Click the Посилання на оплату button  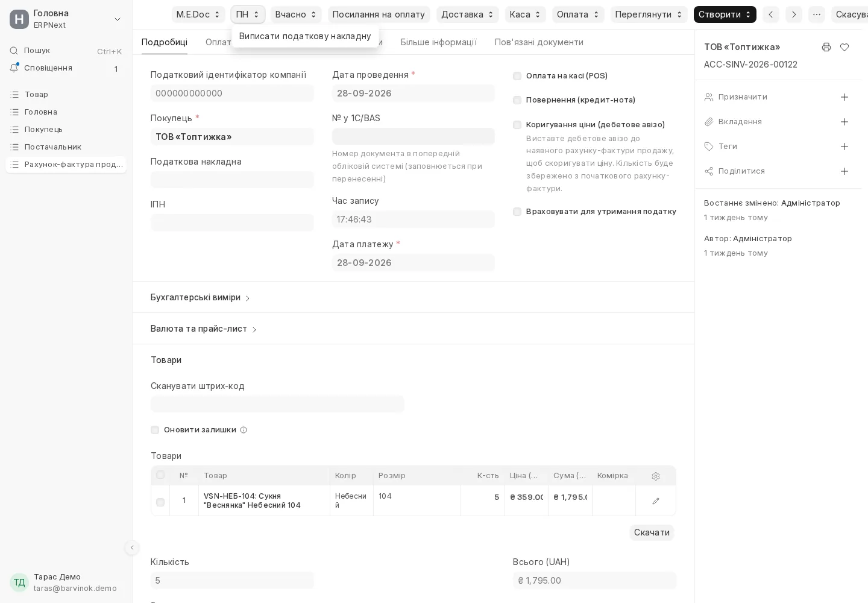379,14
